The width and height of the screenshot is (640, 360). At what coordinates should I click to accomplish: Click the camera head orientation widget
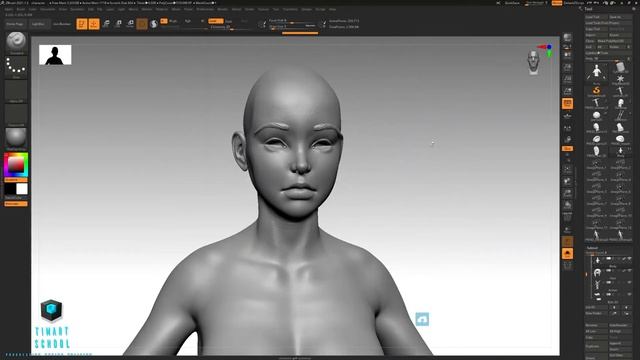(x=533, y=62)
